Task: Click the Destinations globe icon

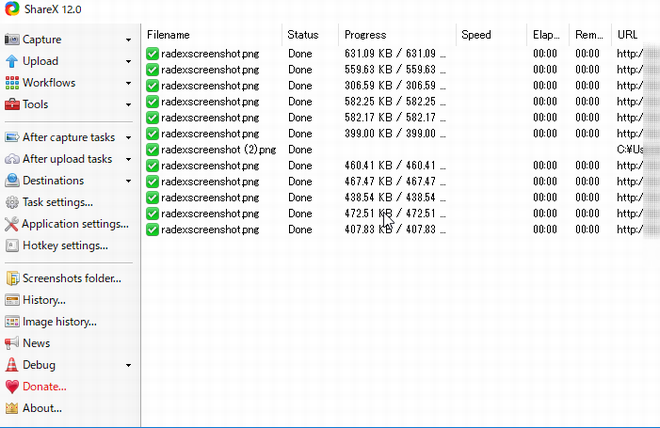Action: point(12,181)
